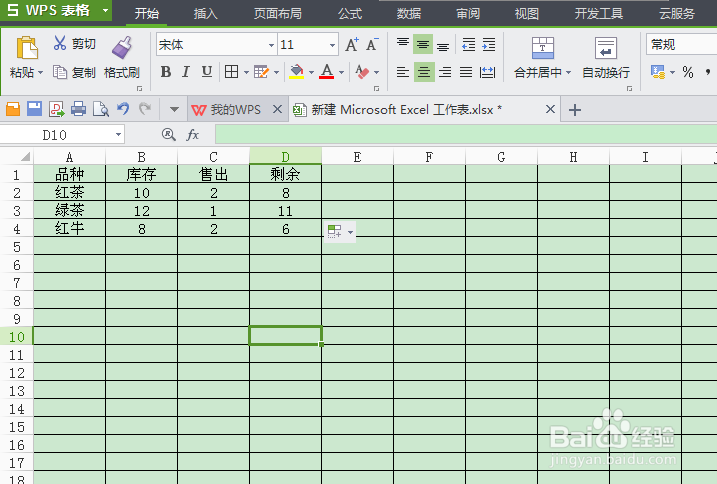
Task: Add a new document tab
Action: (575, 110)
